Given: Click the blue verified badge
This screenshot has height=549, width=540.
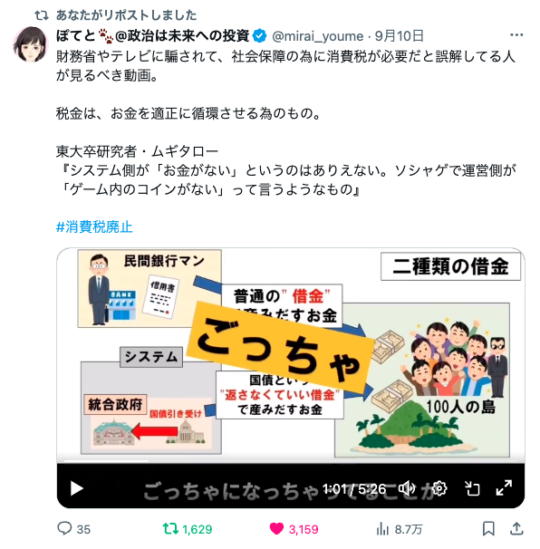Looking at the screenshot, I should point(259,36).
